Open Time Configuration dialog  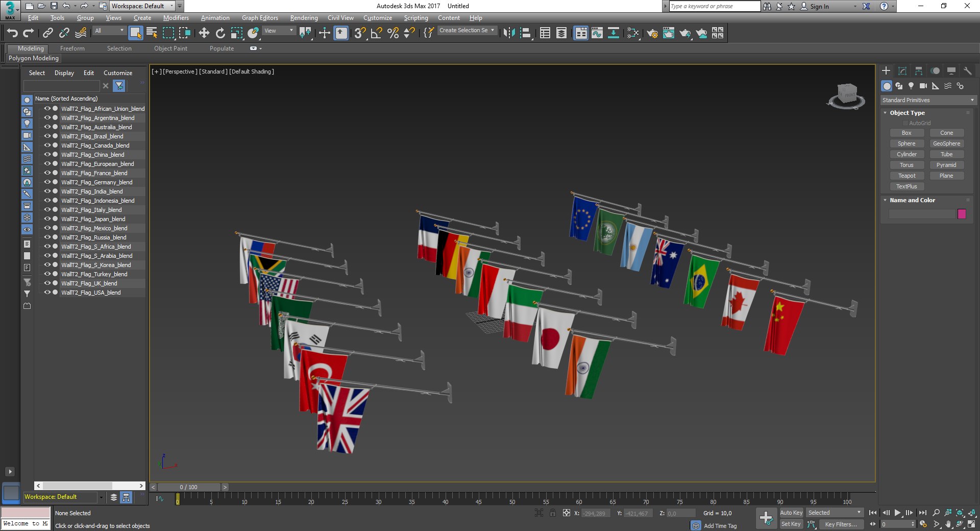tap(923, 524)
